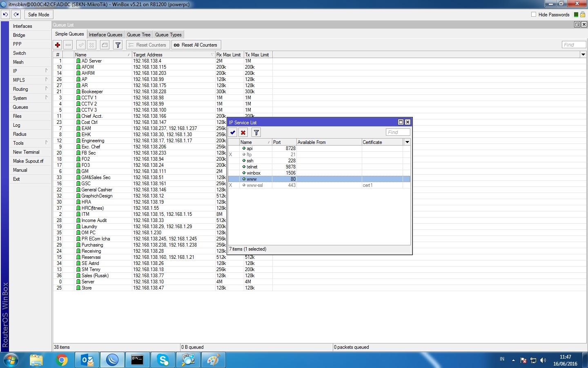Disable service with red X in IP Service List
The image size is (588, 368).
pos(243,132)
